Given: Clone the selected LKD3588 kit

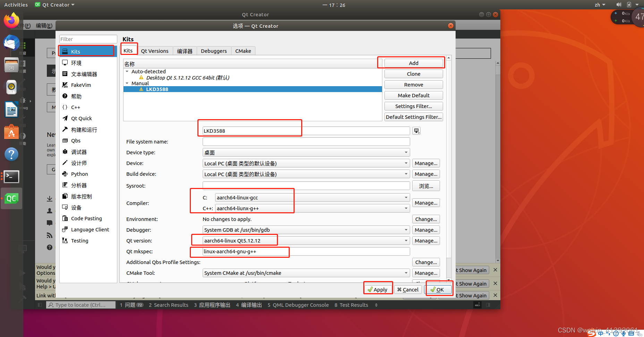Looking at the screenshot, I should pos(413,74).
